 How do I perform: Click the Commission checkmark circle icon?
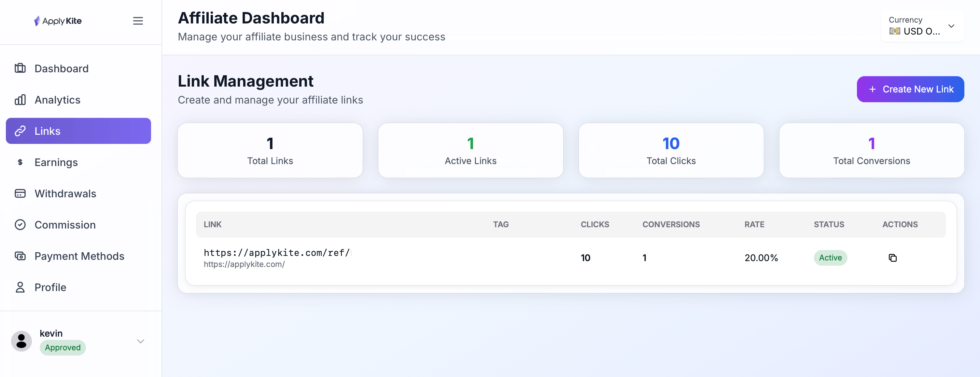coord(20,225)
